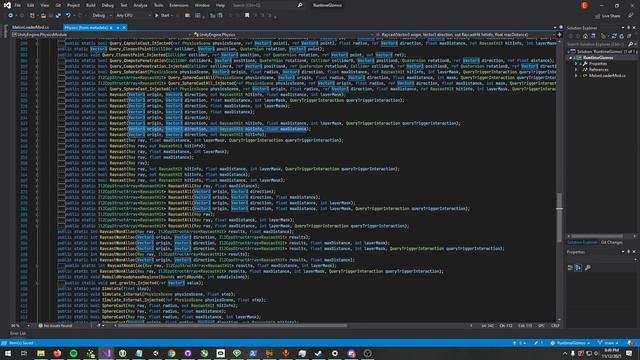Expand the MelonLoaderMod.cs tree node

click(576, 76)
